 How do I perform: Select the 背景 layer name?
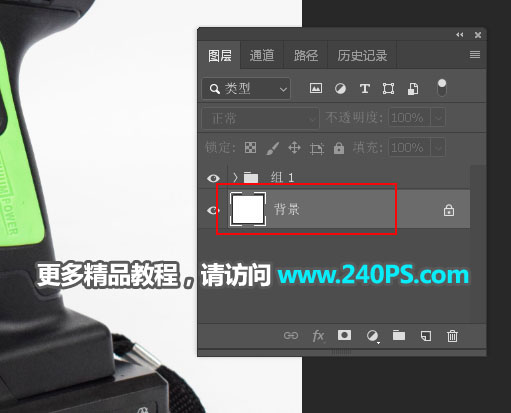pos(287,209)
